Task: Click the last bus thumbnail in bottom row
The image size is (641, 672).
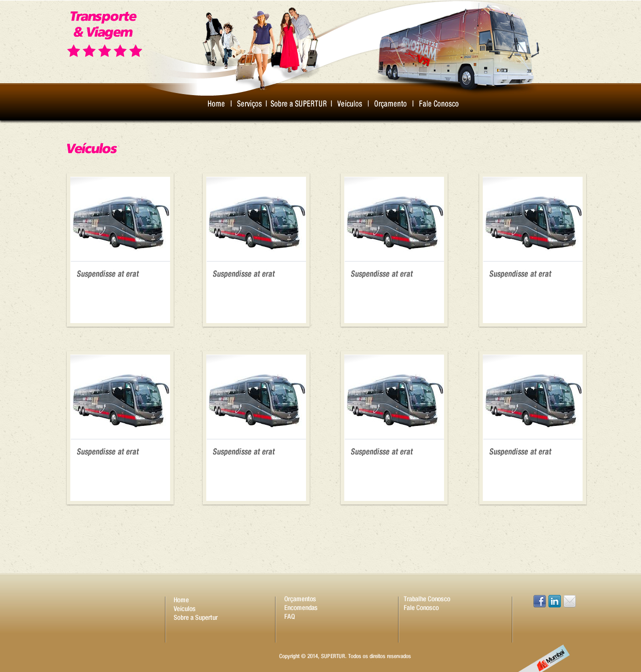Action: (532, 399)
